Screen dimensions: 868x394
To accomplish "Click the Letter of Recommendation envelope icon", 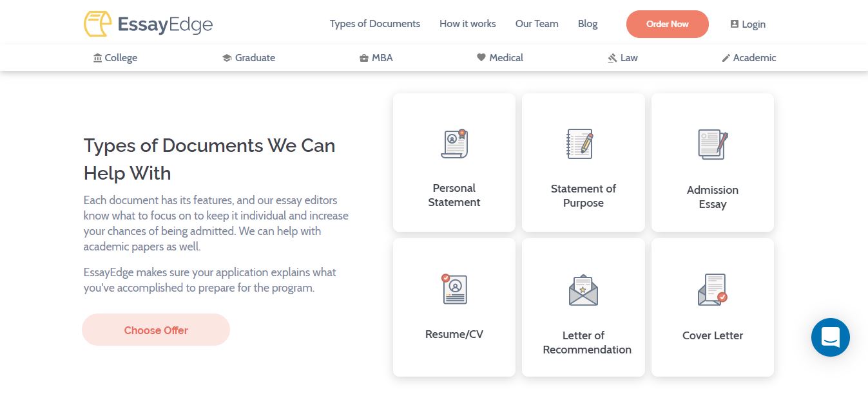I will coord(583,290).
